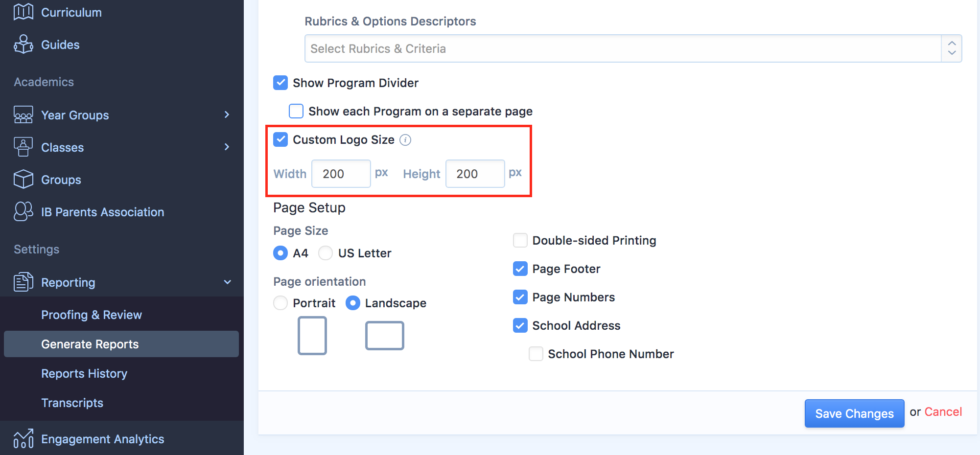Click the Save Changes button
This screenshot has width=980, height=455.
click(x=854, y=413)
